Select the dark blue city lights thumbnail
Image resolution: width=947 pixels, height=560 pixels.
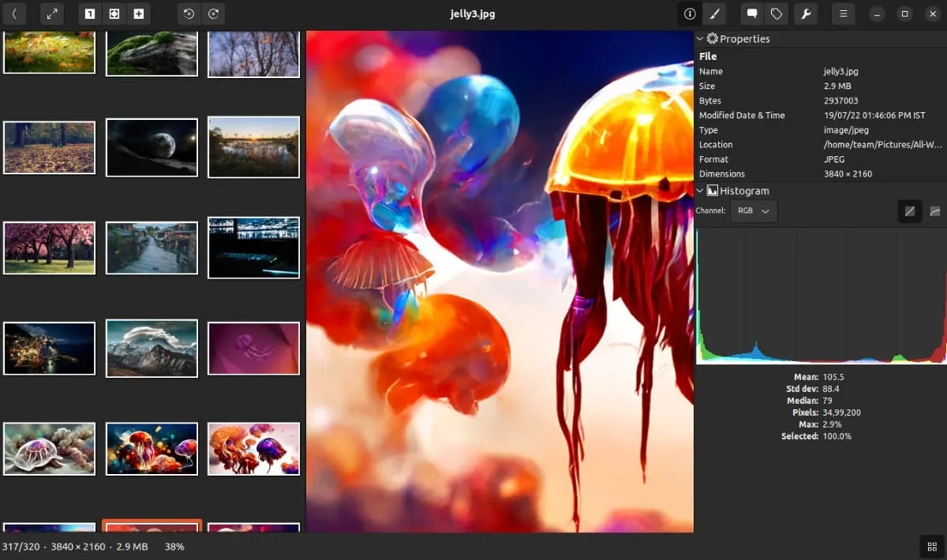253,248
